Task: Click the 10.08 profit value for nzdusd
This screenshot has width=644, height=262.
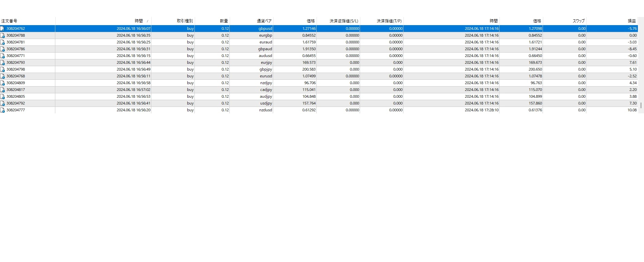Action: pos(632,110)
